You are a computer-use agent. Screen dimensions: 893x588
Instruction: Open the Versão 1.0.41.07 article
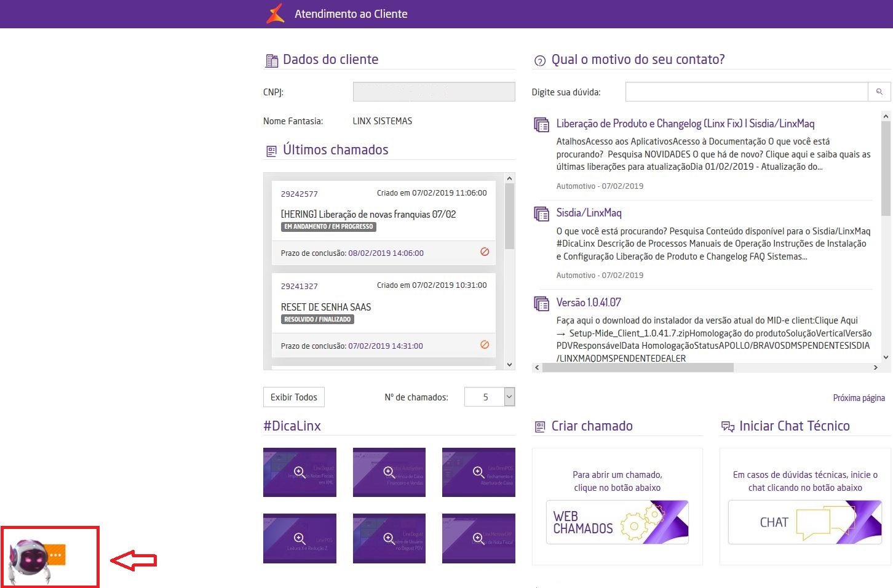point(589,303)
